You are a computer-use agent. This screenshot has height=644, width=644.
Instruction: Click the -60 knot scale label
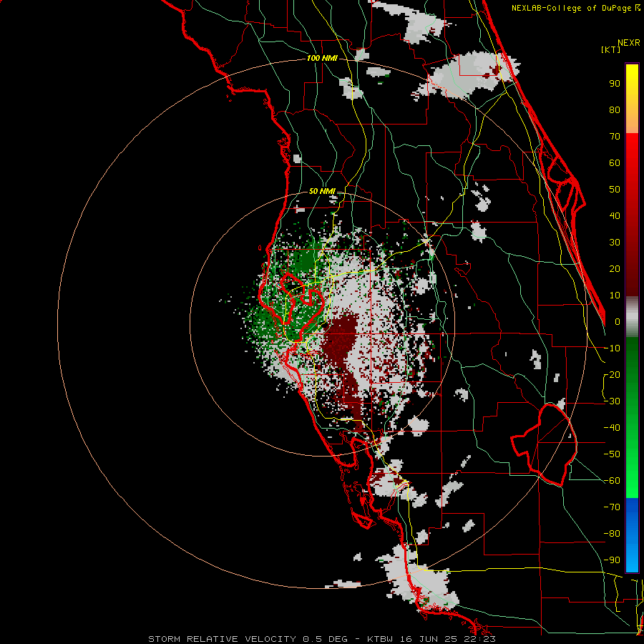(612, 481)
